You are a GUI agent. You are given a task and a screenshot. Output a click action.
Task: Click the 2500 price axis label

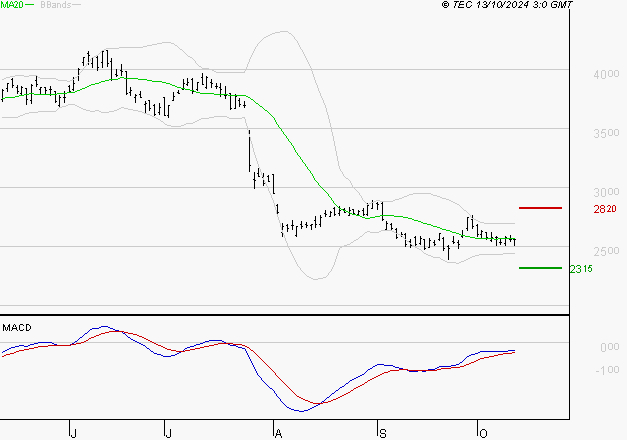pos(606,251)
